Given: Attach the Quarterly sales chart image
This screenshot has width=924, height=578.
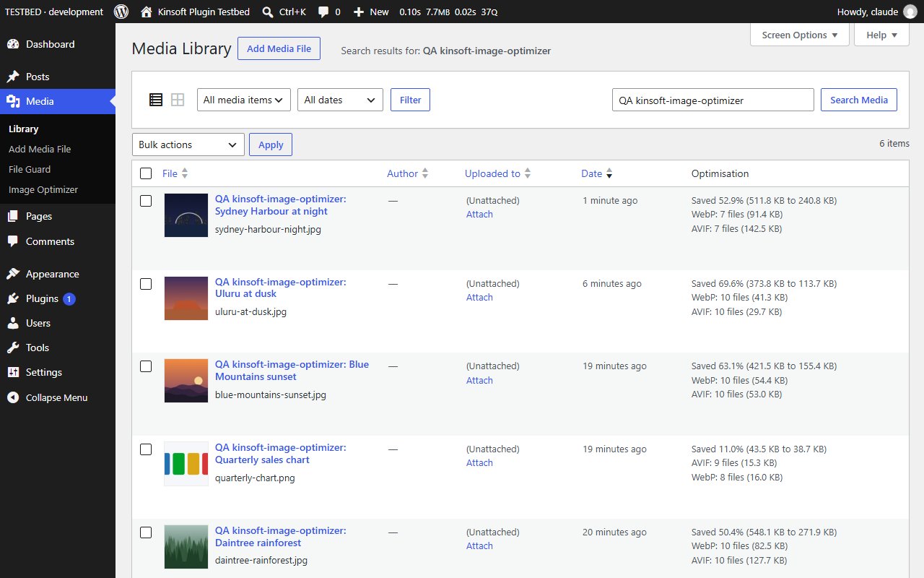Looking at the screenshot, I should (x=479, y=463).
